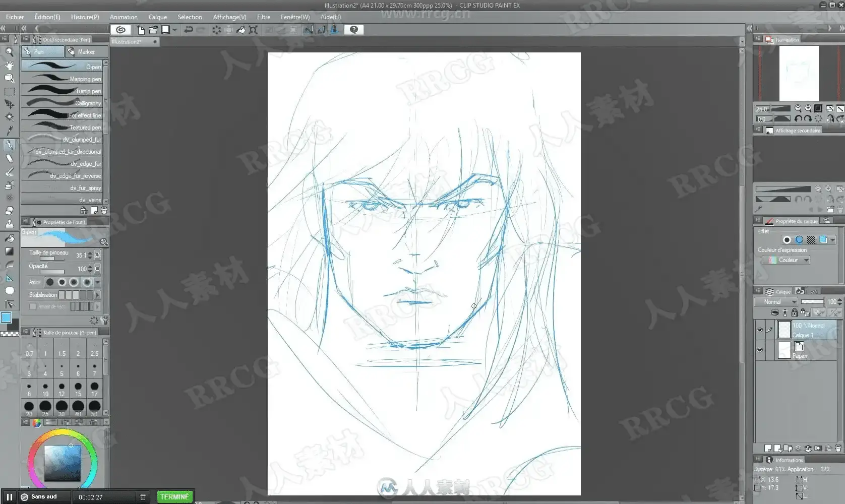Screen dimensions: 845x504
Task: Open the Animation menu
Action: tap(124, 17)
